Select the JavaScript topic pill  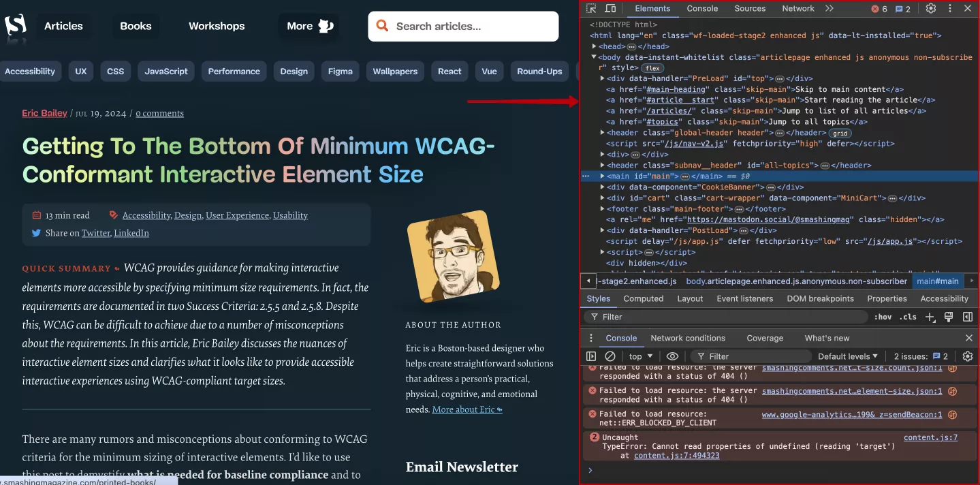(166, 71)
